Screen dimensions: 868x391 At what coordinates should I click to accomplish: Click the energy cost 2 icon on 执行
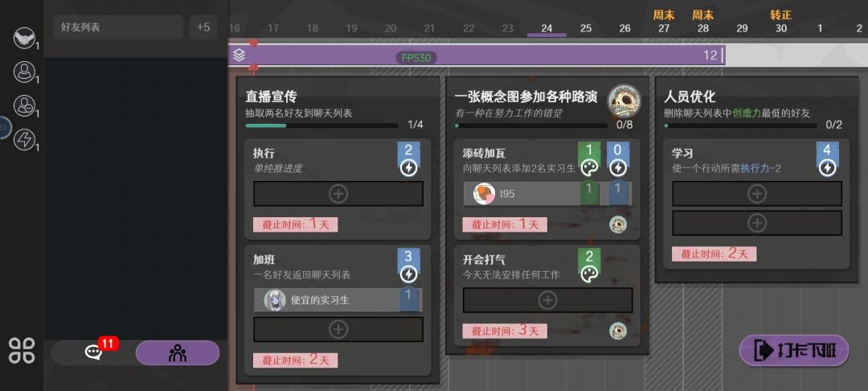408,159
